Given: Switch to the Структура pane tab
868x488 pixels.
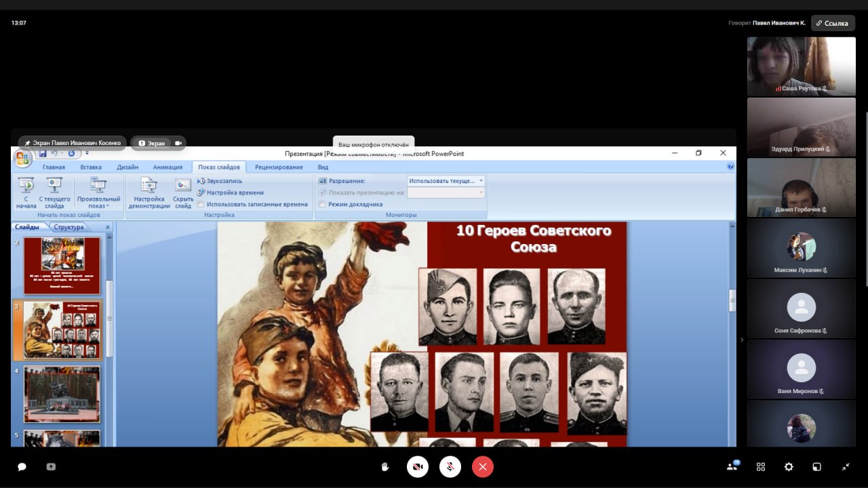Looking at the screenshot, I should tap(68, 227).
